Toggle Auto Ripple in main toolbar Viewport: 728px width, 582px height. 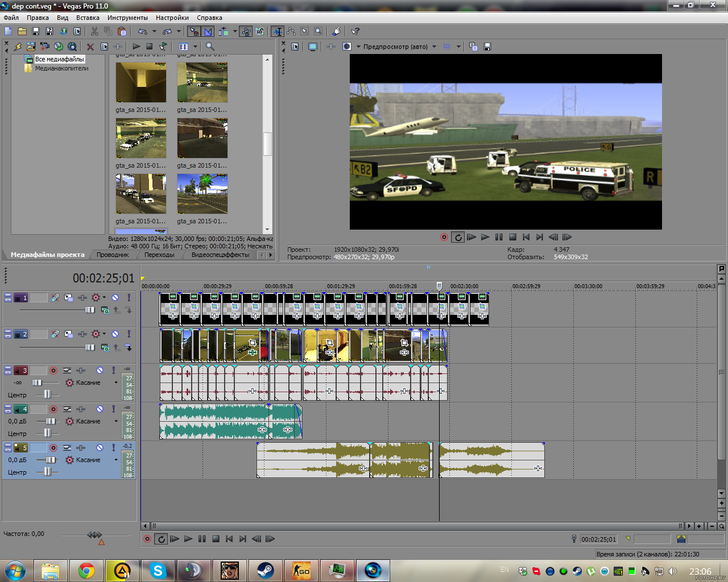pos(224,31)
